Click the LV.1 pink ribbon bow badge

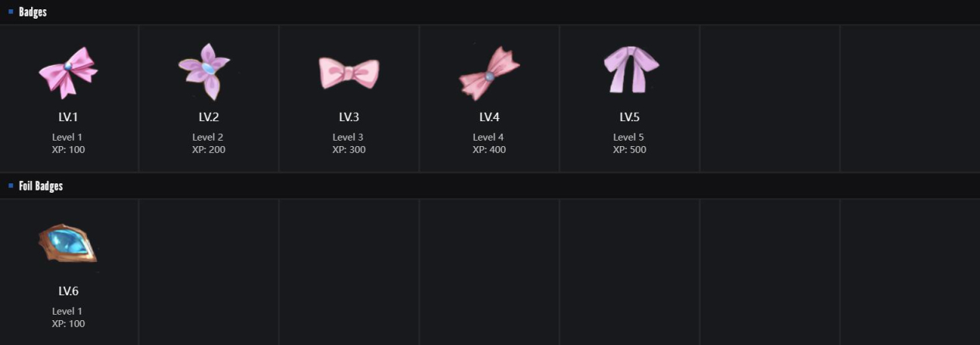coord(68,72)
